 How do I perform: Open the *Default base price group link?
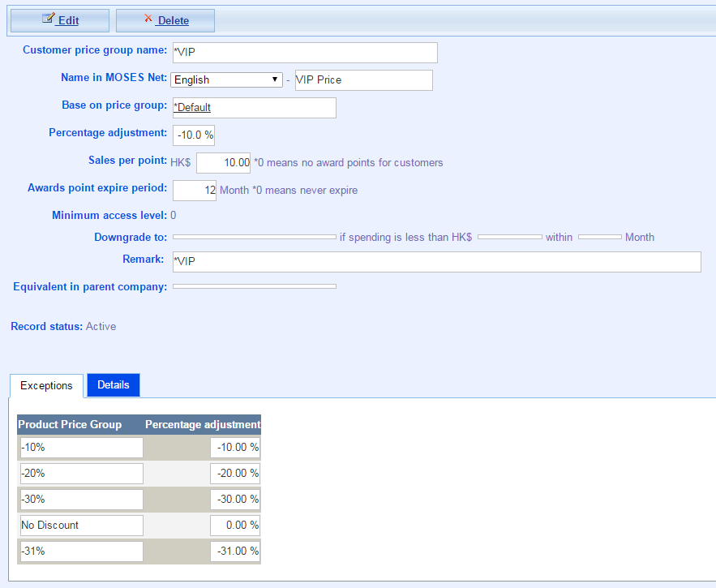192,107
